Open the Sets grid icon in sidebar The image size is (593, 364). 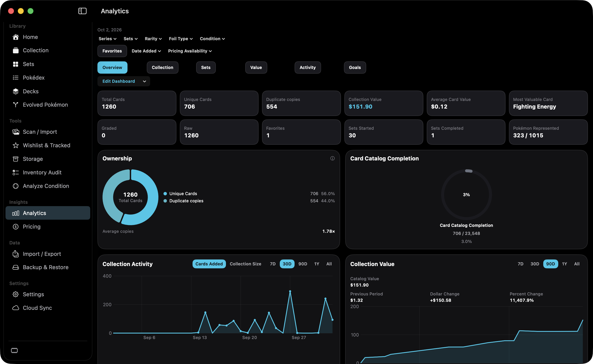coord(16,64)
